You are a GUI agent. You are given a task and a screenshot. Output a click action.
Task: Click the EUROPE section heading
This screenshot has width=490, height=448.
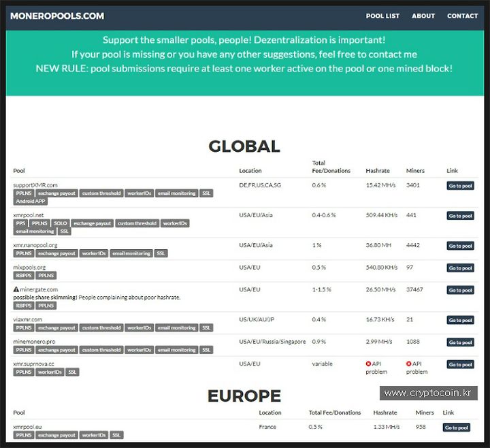[244, 396]
